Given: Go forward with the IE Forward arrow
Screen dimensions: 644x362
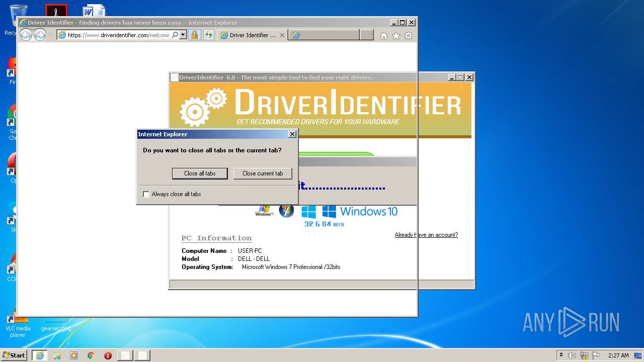Looking at the screenshot, I should click(x=40, y=35).
